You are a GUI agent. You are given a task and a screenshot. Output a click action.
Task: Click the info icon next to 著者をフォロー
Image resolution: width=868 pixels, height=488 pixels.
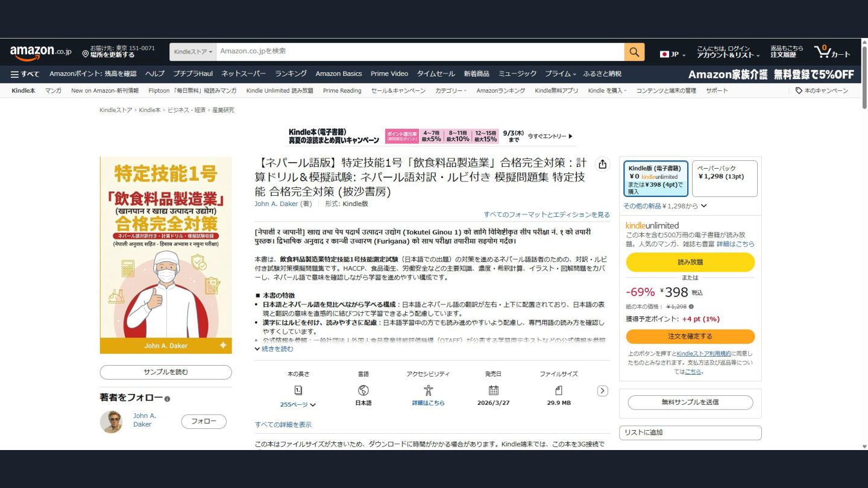[x=168, y=399]
